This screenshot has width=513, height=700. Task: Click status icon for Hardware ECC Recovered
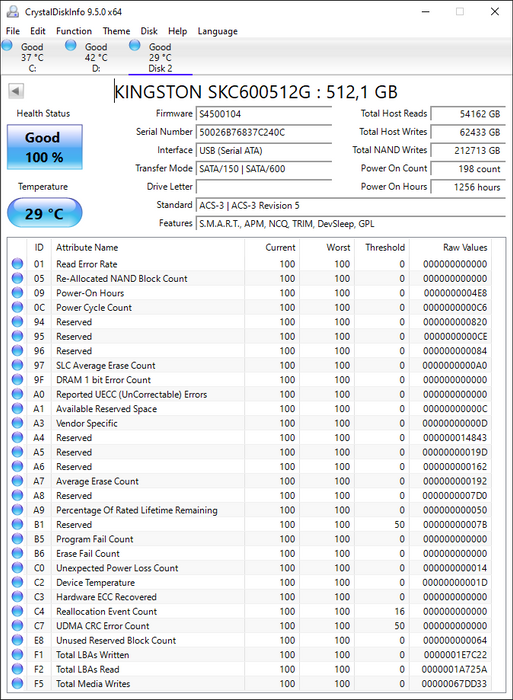point(17,596)
